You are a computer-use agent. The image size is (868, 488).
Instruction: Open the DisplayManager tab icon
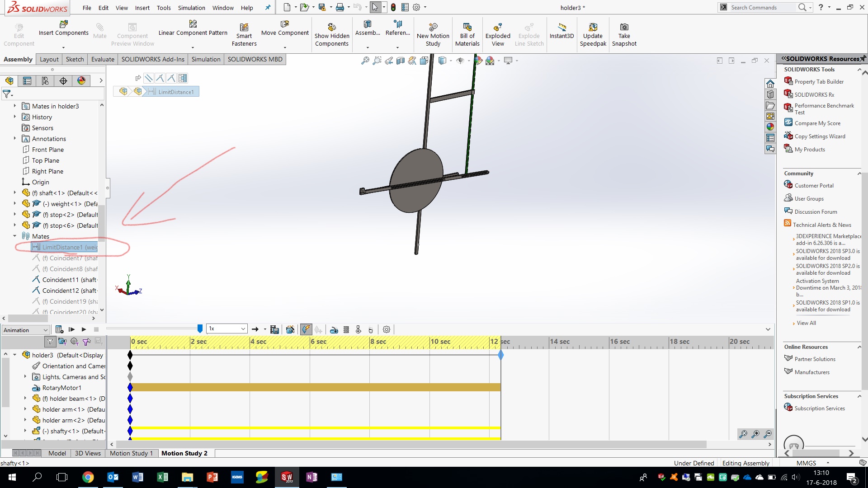[x=81, y=81]
